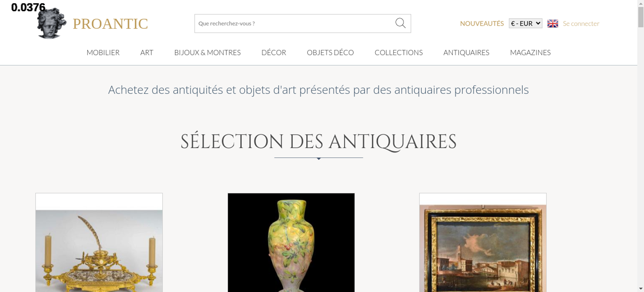
Task: Open the ART menu
Action: [147, 52]
